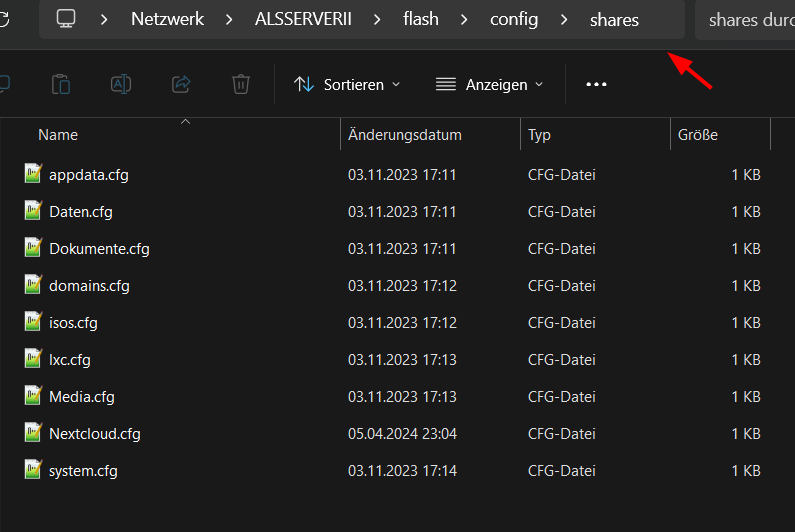Click the Delete trash can icon

(x=241, y=84)
